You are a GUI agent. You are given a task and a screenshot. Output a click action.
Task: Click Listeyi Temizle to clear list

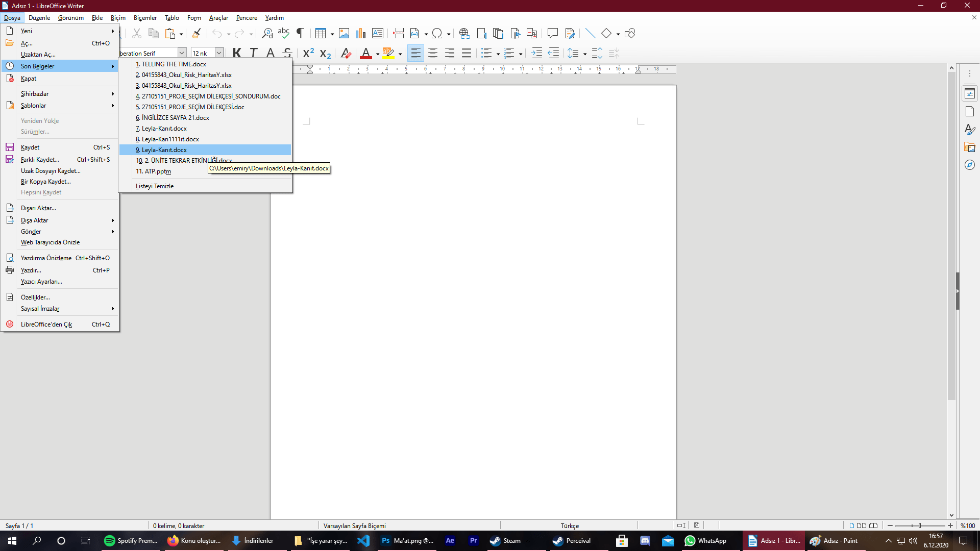155,186
